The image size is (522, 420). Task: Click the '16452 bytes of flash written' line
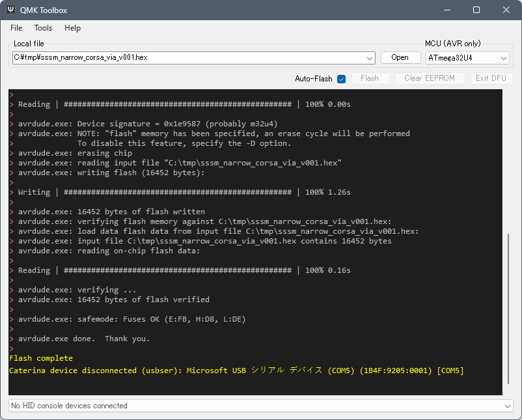tap(111, 212)
